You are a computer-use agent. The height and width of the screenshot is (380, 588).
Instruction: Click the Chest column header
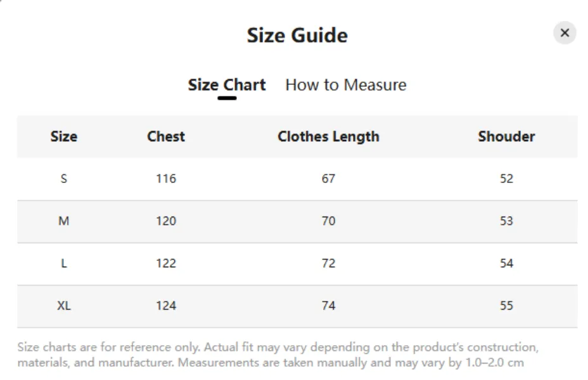(166, 136)
